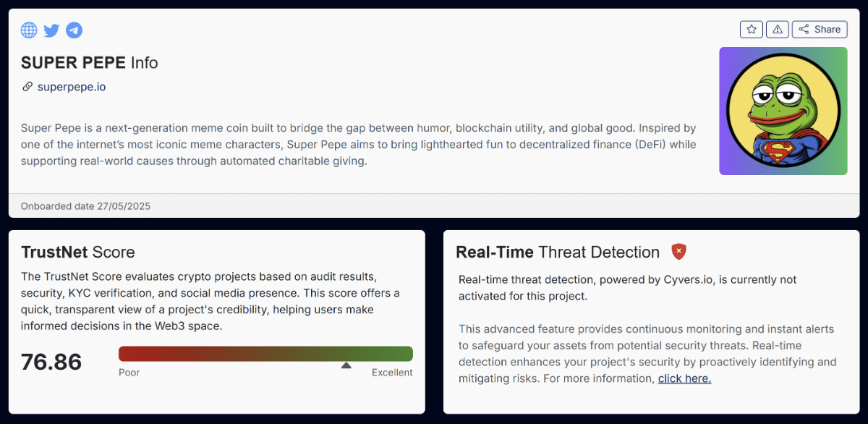Image resolution: width=868 pixels, height=424 pixels.
Task: Click the chain link icon beside superpepe.io
Action: pos(27,86)
